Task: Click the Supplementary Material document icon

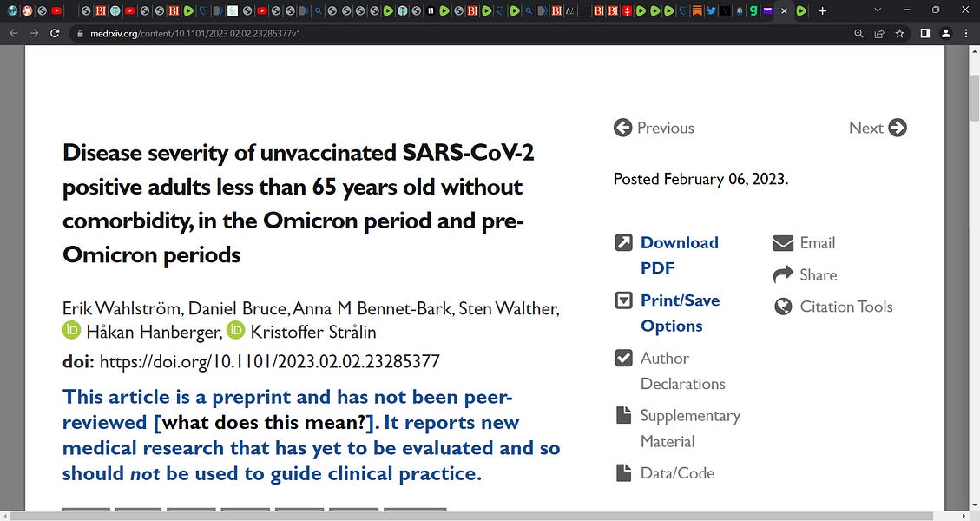Action: pos(624,415)
